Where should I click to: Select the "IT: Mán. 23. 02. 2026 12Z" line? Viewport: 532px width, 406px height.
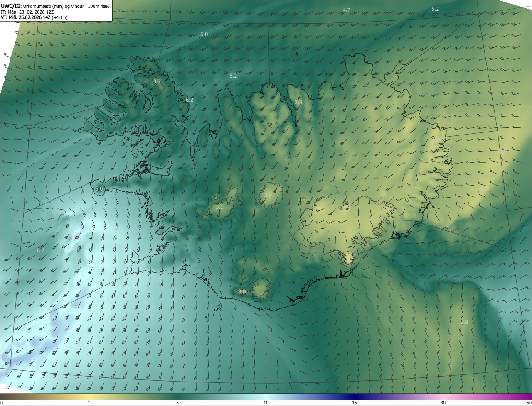28,12
